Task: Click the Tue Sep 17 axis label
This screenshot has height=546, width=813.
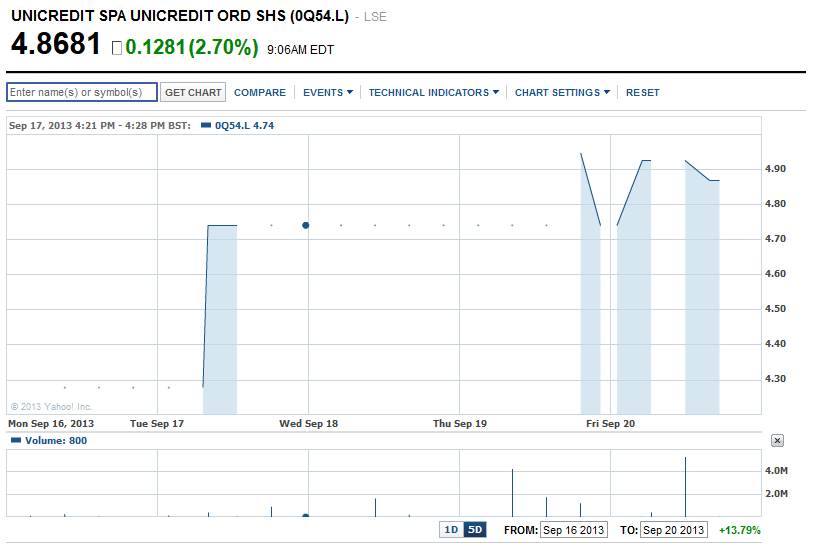Action: [157, 424]
